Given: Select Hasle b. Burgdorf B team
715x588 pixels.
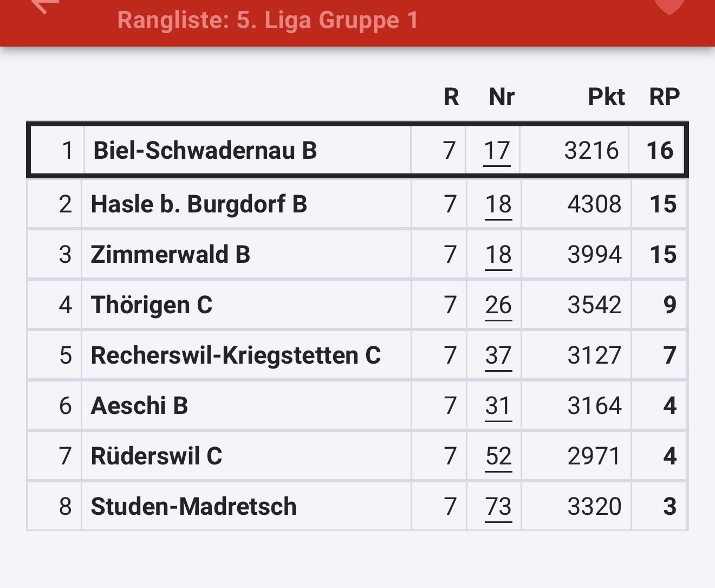Looking at the screenshot, I should click(x=199, y=204).
